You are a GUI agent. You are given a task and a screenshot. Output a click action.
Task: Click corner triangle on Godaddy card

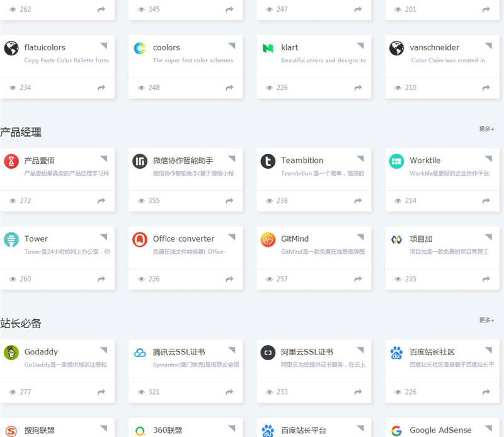(104, 349)
